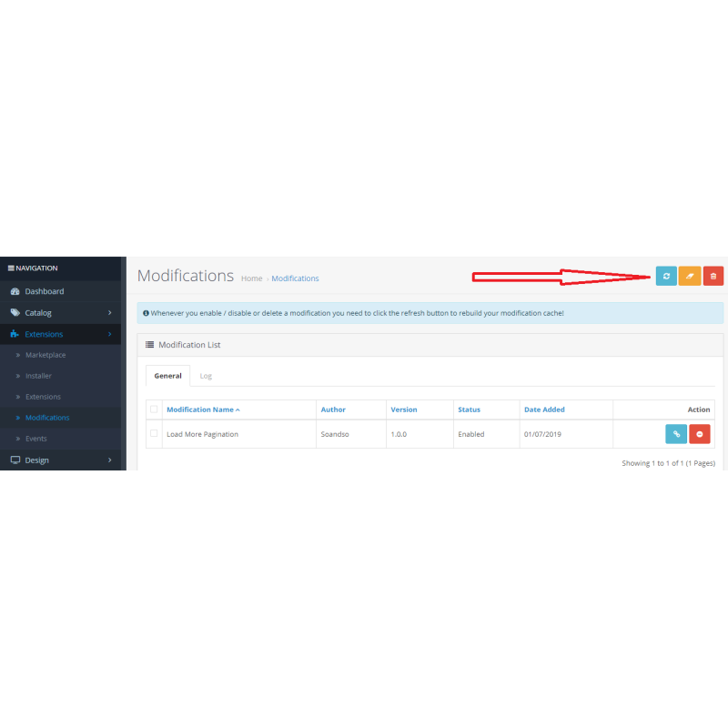Click the Dashboard gauge icon in the sidebar
This screenshot has height=728, width=728.
click(15, 291)
